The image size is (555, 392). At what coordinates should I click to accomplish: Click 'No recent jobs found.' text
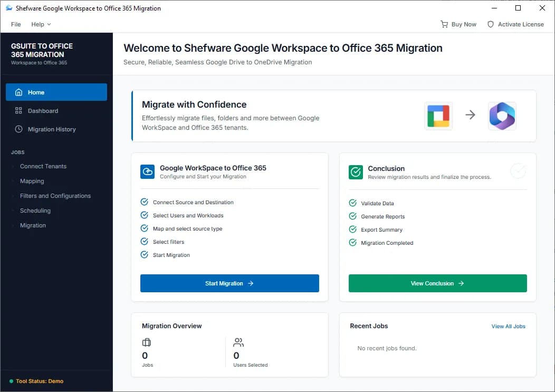[x=387, y=348]
